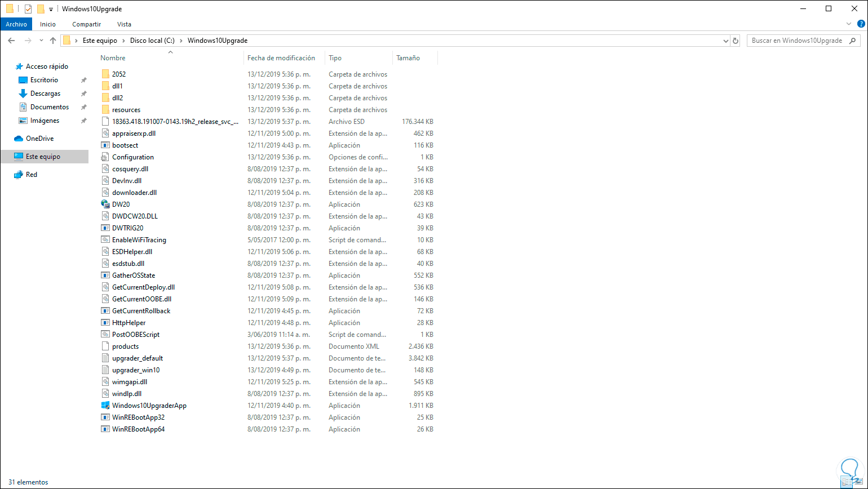
Task: Open the Vista ribbon tab
Action: pos(124,24)
